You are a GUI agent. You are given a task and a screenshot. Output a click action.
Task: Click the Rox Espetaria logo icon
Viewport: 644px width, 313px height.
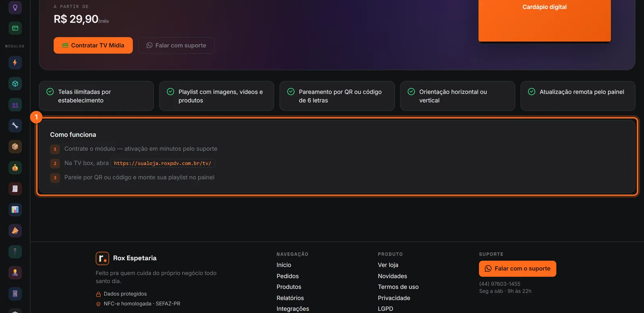click(x=102, y=258)
